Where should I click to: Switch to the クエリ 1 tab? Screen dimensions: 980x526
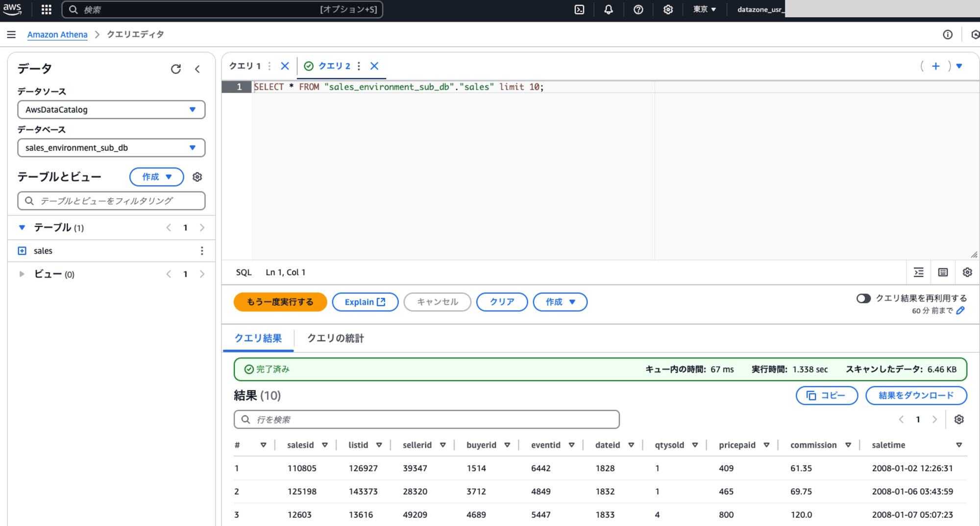click(x=245, y=66)
